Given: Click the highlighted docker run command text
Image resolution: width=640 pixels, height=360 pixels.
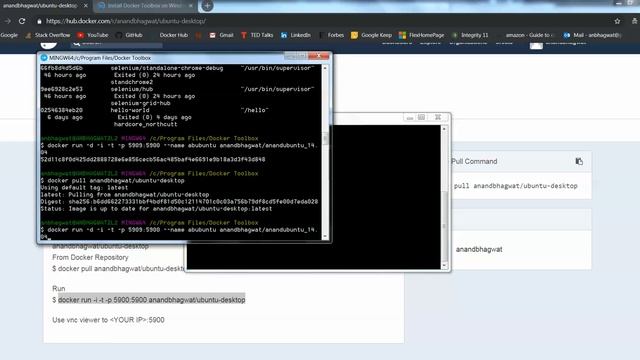Looking at the screenshot, I should click(x=151, y=300).
